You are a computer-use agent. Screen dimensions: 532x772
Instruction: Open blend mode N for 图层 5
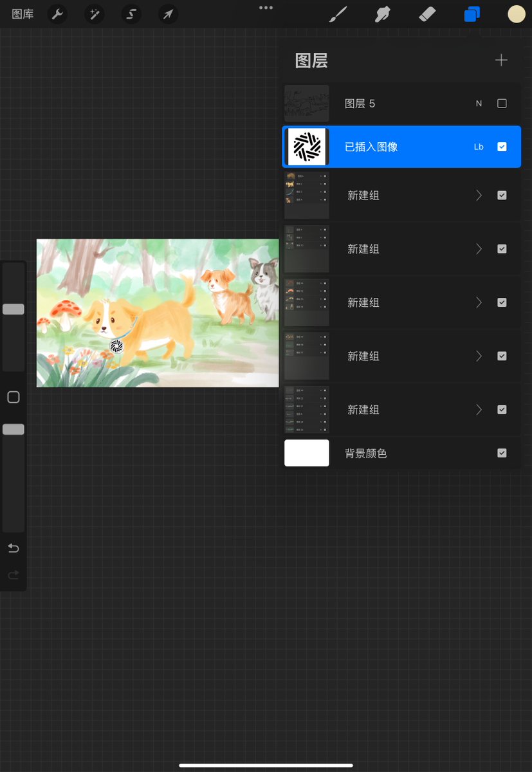click(x=479, y=104)
